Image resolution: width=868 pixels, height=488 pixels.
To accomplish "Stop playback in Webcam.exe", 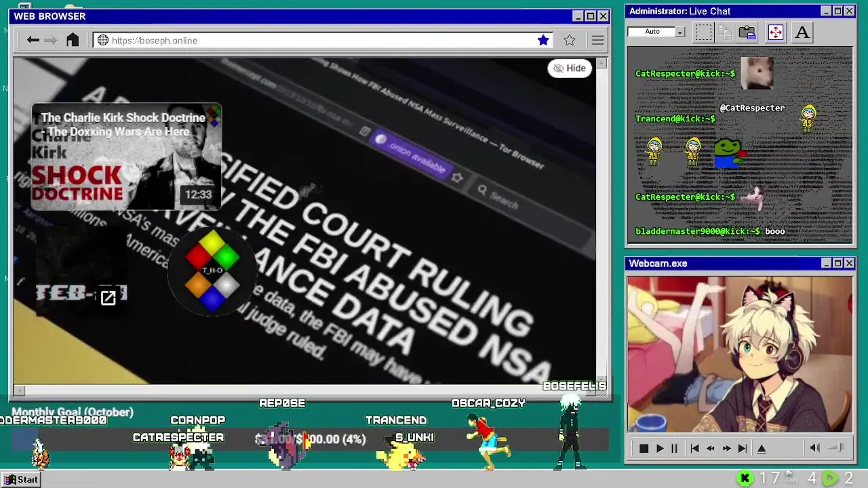I will click(x=644, y=448).
